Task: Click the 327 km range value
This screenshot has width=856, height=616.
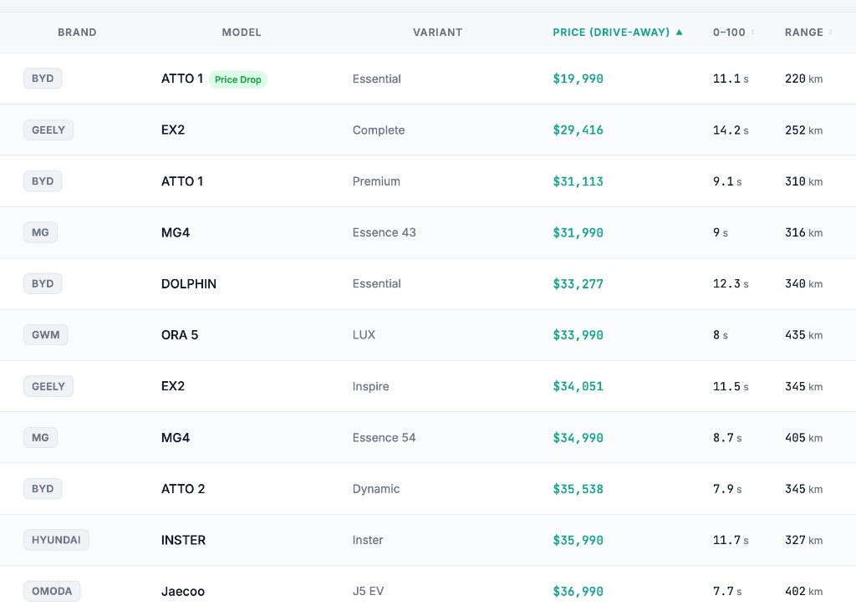Action: pyautogui.click(x=803, y=540)
